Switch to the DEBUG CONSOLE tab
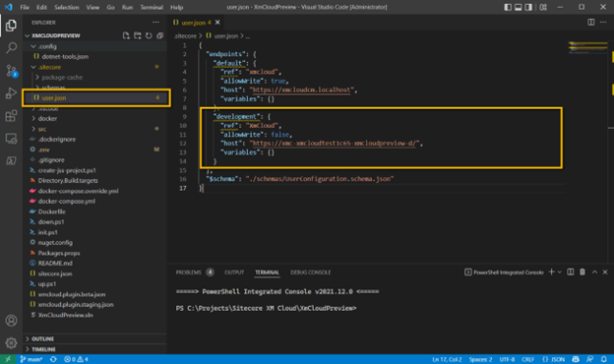614x364 pixels. tap(311, 273)
